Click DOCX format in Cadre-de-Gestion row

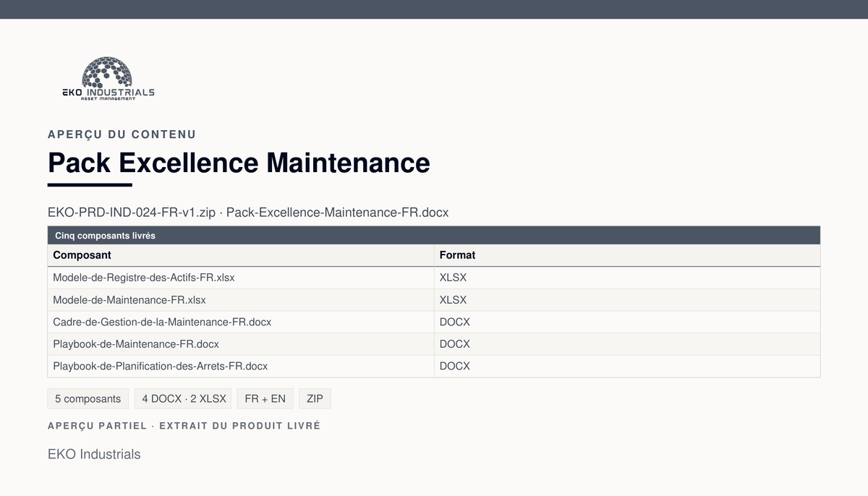627,322
